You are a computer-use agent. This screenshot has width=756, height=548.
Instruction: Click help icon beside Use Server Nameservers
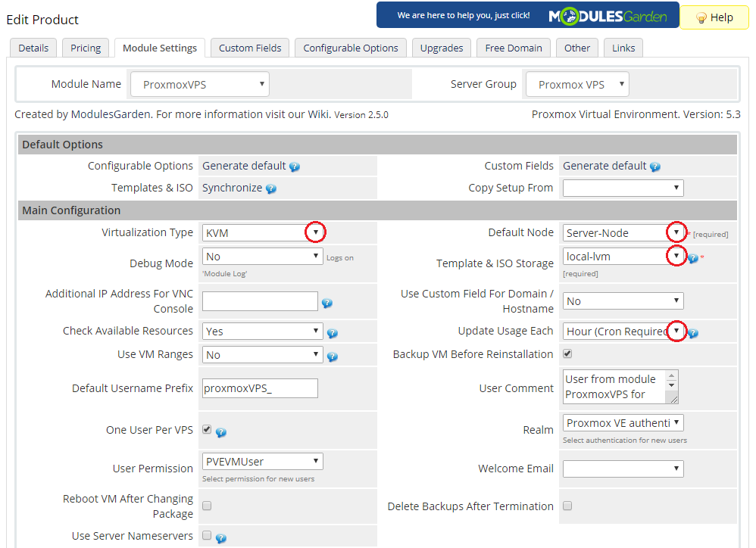click(221, 538)
